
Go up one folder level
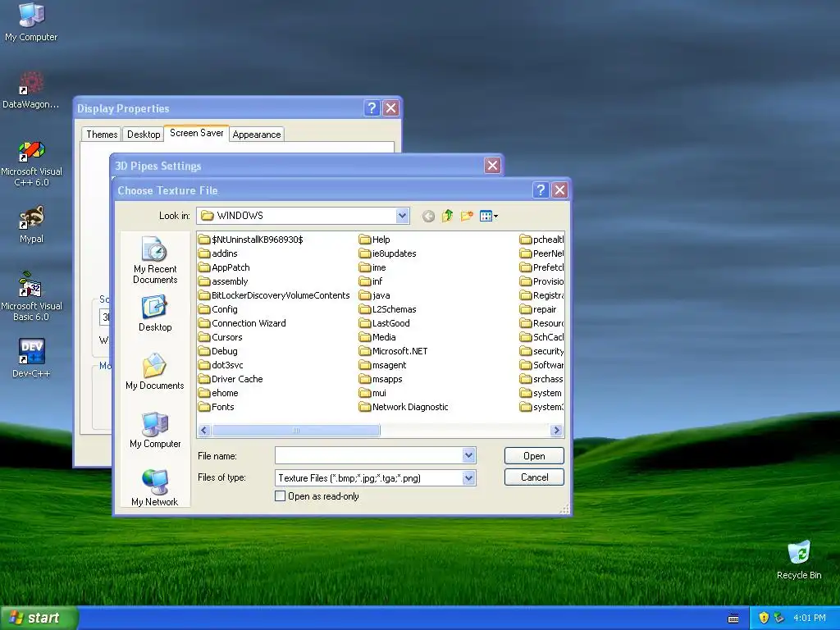point(447,216)
